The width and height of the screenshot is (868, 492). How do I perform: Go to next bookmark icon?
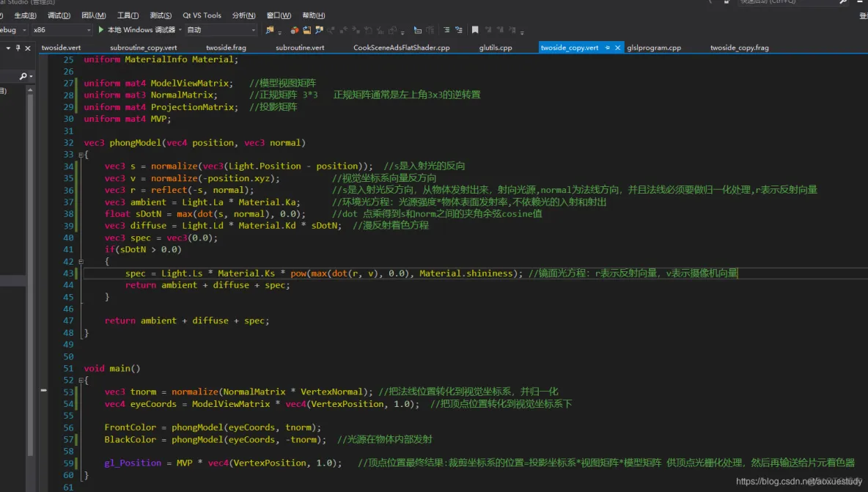pyautogui.click(x=501, y=30)
